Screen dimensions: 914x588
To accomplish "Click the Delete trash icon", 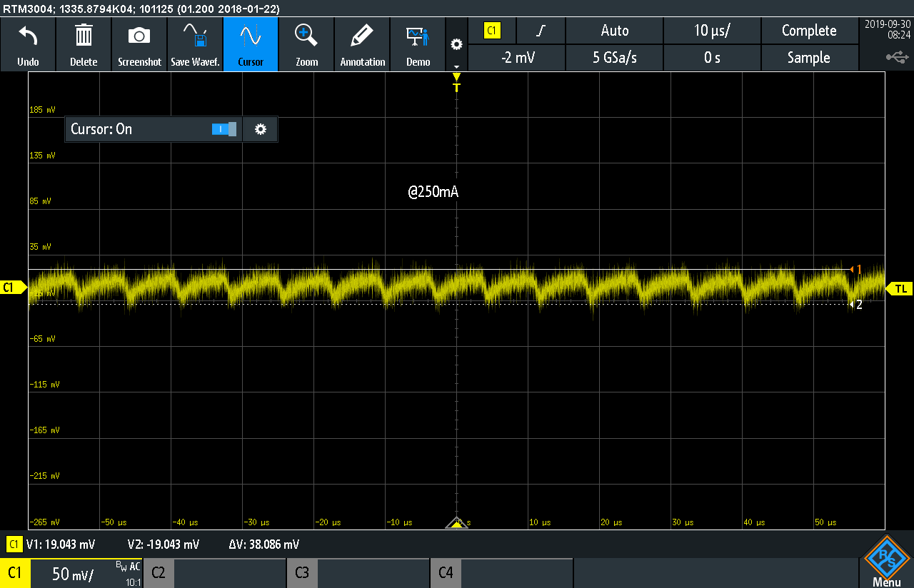I will click(x=84, y=44).
